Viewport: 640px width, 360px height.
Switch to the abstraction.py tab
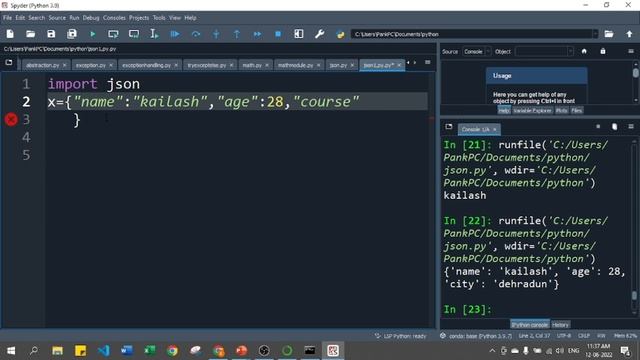pos(42,65)
